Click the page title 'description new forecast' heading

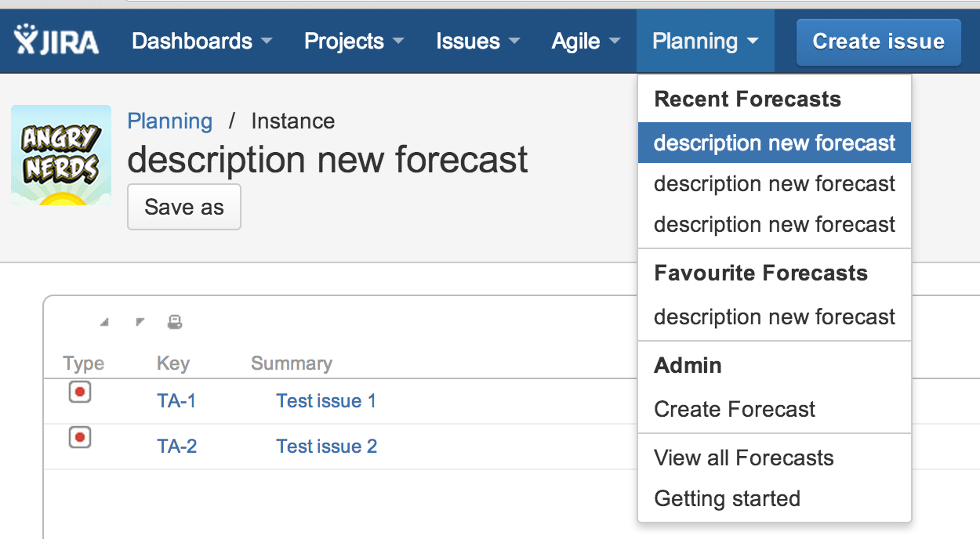[328, 160]
